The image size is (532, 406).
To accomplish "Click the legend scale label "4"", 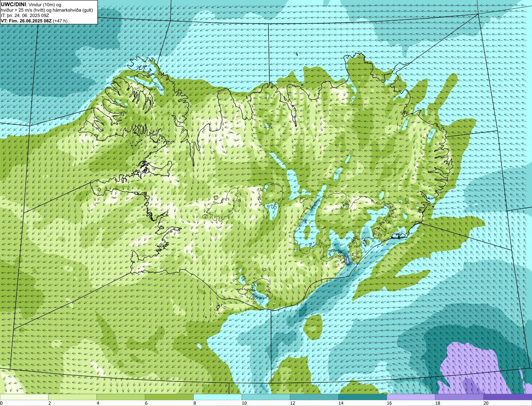I will tap(98, 403).
